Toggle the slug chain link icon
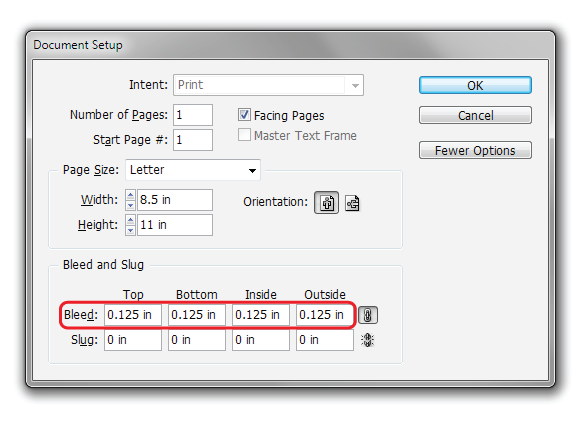 pos(368,340)
